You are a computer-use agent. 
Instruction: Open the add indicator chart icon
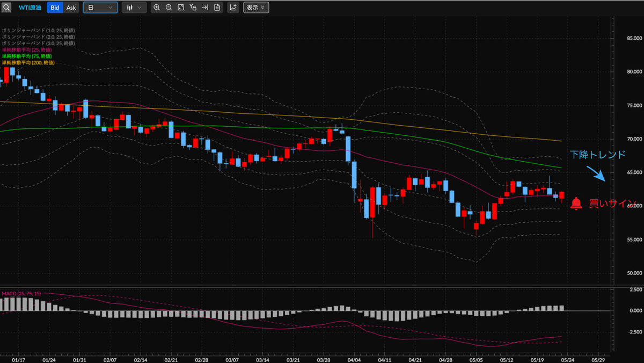pyautogui.click(x=233, y=8)
